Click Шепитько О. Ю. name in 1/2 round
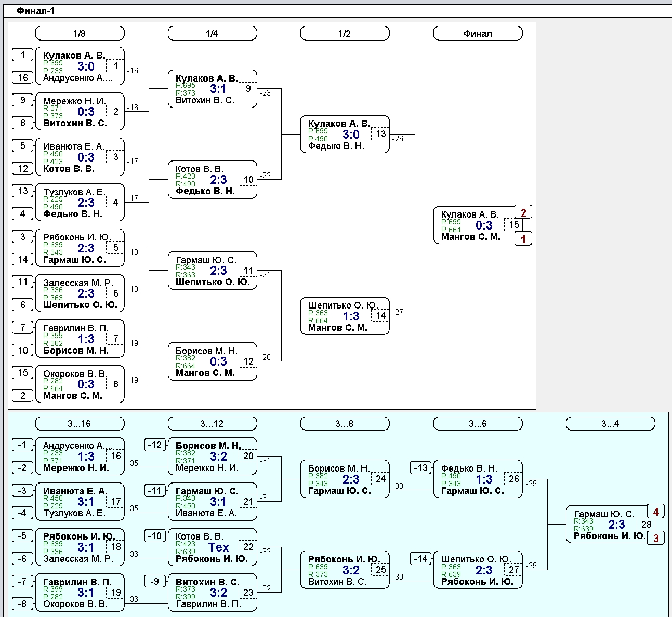The width and height of the screenshot is (672, 617). point(342,305)
